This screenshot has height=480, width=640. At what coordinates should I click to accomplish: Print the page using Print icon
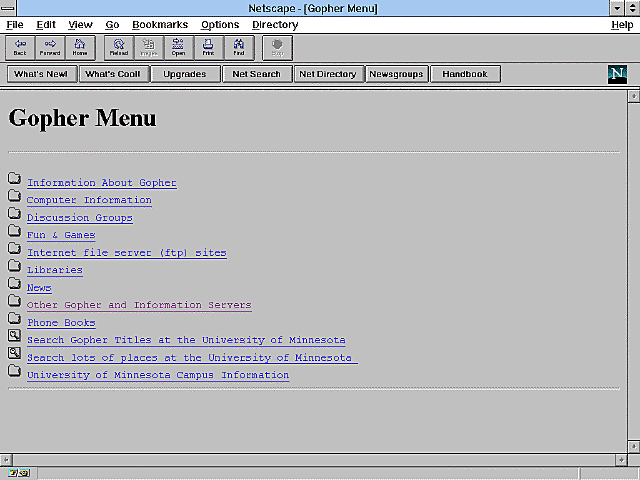pyautogui.click(x=209, y=48)
